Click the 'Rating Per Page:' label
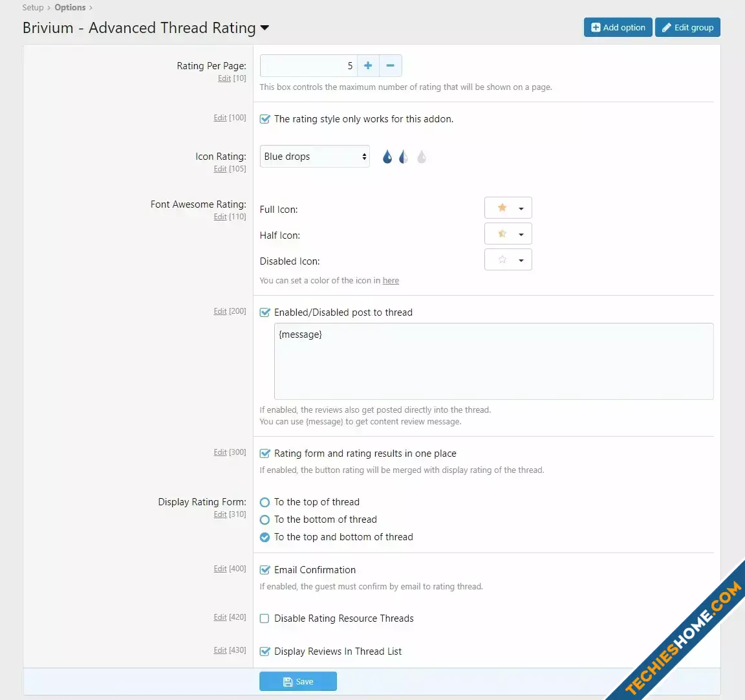Screen dimensions: 745x700 [211, 65]
